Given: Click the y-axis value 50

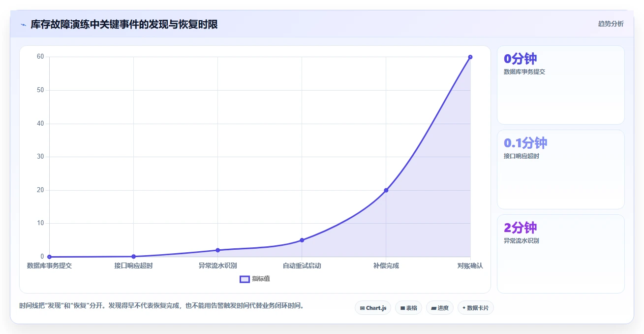Looking at the screenshot, I should pyautogui.click(x=40, y=90).
